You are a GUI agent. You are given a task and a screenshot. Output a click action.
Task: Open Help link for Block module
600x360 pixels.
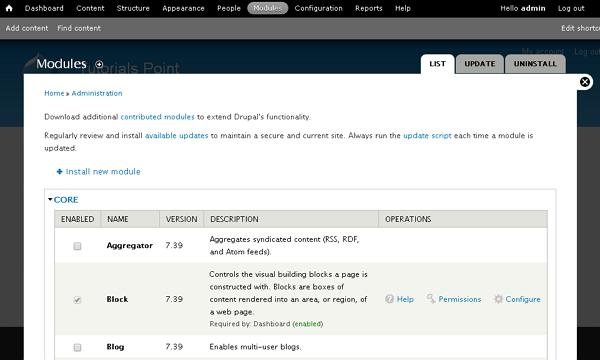(x=405, y=299)
